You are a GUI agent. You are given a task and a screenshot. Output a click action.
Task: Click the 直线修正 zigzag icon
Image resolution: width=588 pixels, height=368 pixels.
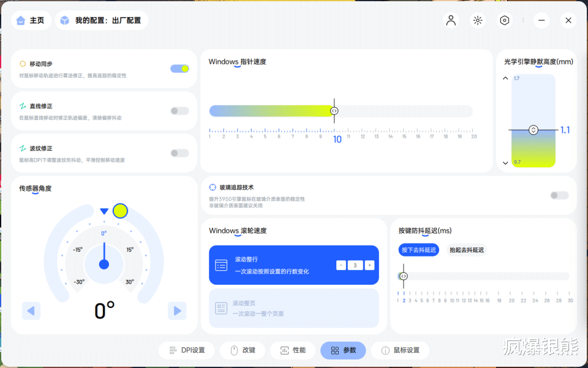point(23,106)
